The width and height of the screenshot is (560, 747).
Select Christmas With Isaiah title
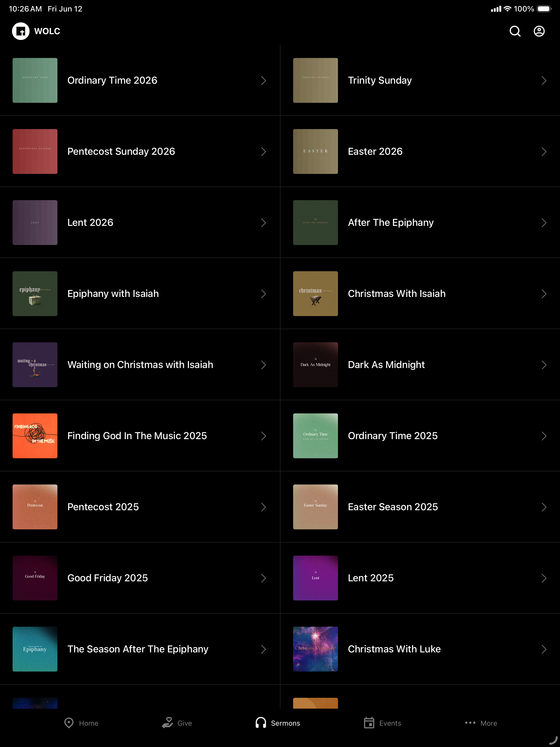pyautogui.click(x=397, y=294)
